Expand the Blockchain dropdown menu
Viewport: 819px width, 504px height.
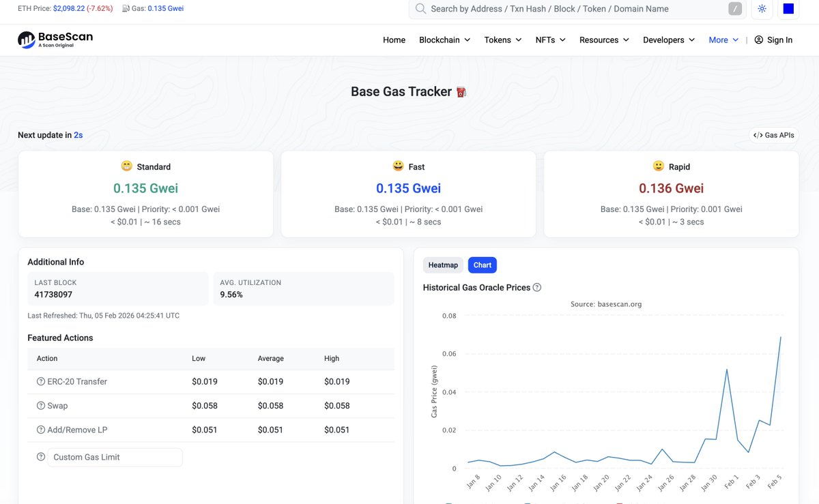pos(445,40)
